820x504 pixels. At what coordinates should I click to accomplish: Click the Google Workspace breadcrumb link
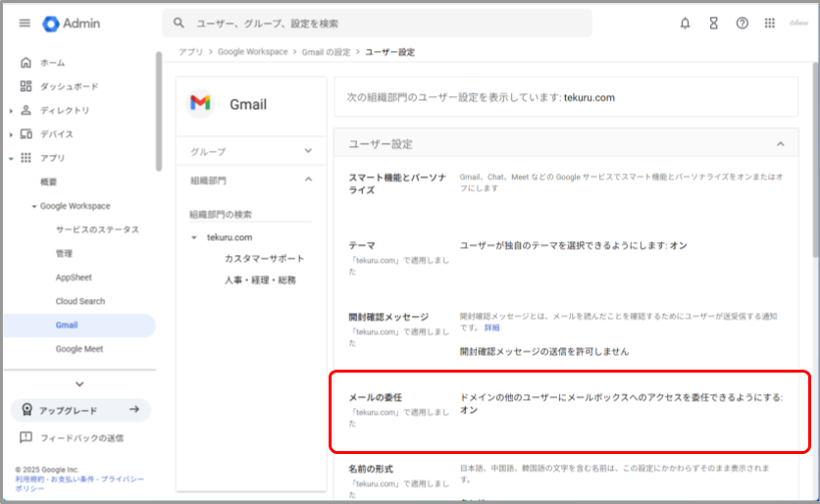[x=253, y=52]
